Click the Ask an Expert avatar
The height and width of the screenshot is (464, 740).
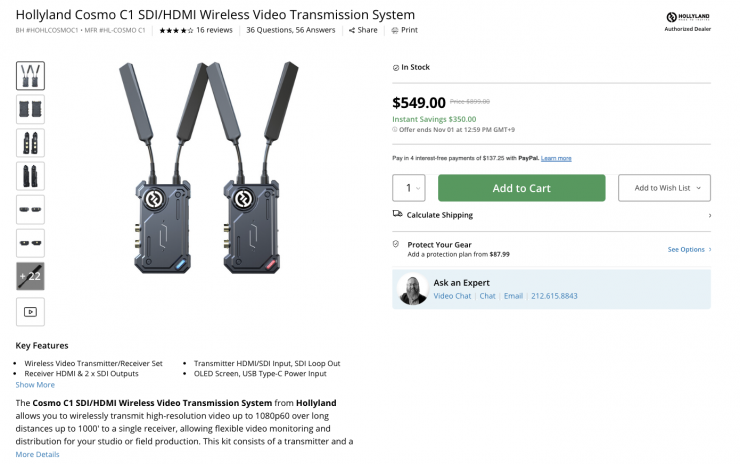click(412, 289)
